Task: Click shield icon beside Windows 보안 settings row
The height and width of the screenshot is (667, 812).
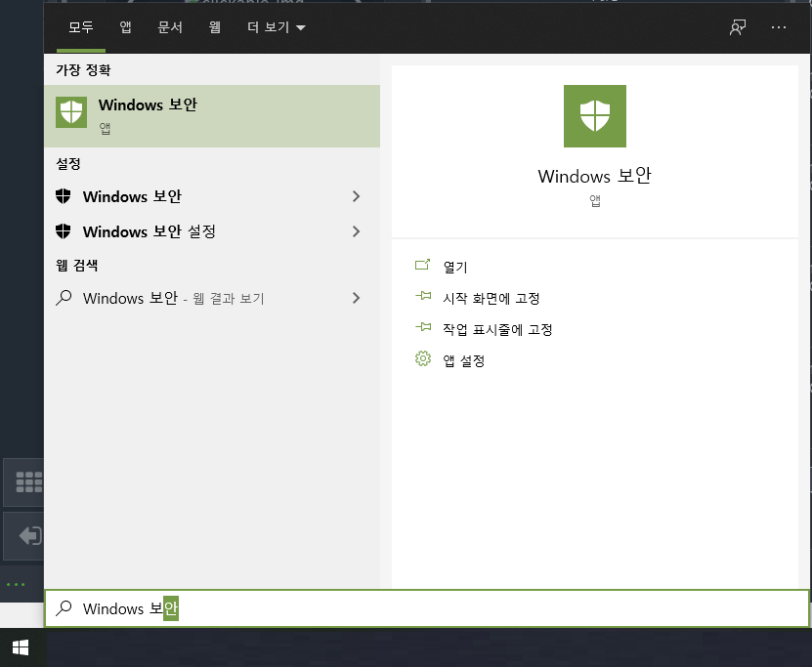Action: point(64,196)
